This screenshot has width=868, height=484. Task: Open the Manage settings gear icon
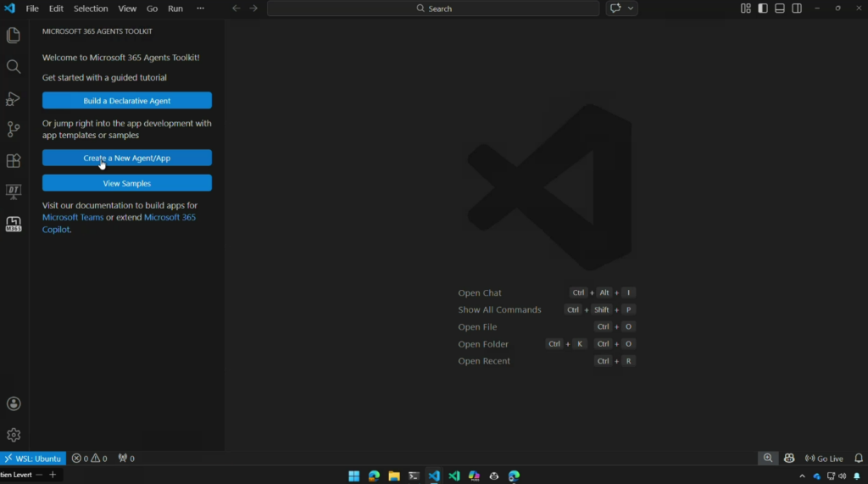click(x=14, y=435)
